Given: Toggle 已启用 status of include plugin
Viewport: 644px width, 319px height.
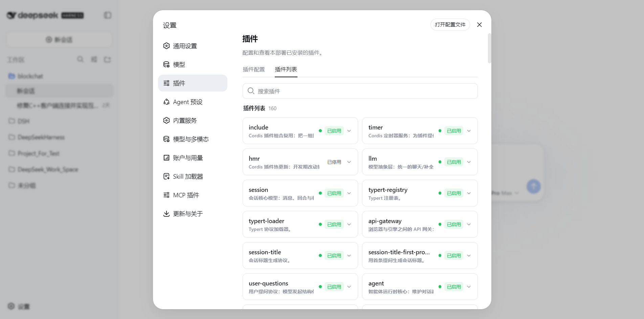Looking at the screenshot, I should tap(334, 131).
